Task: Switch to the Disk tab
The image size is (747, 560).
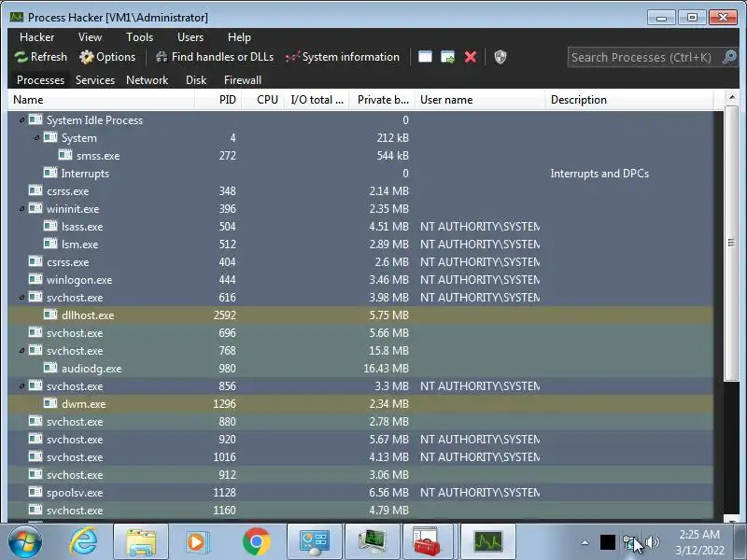Action: pos(196,80)
